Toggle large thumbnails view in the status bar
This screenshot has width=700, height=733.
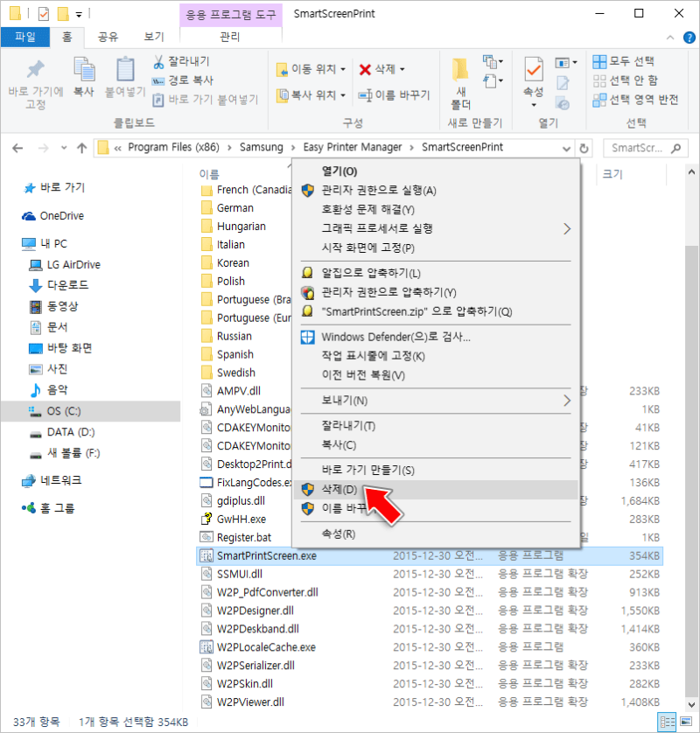point(686,723)
